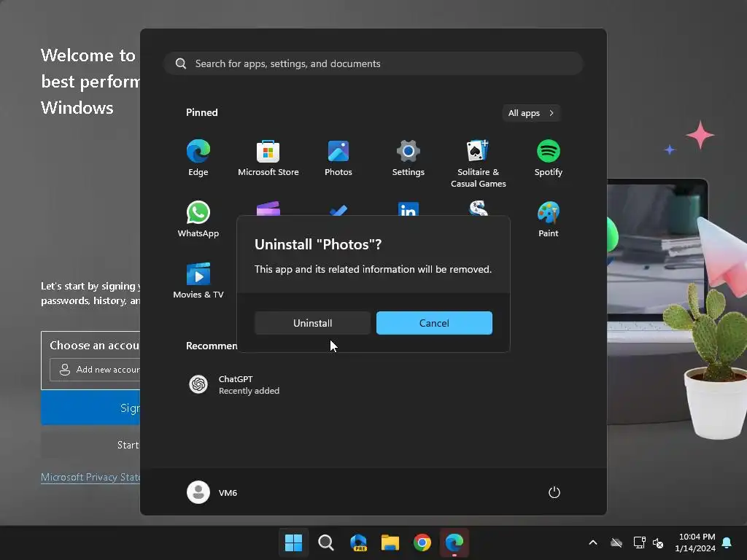This screenshot has height=560, width=747.
Task: Open taskbar Search magnifier
Action: [326, 542]
